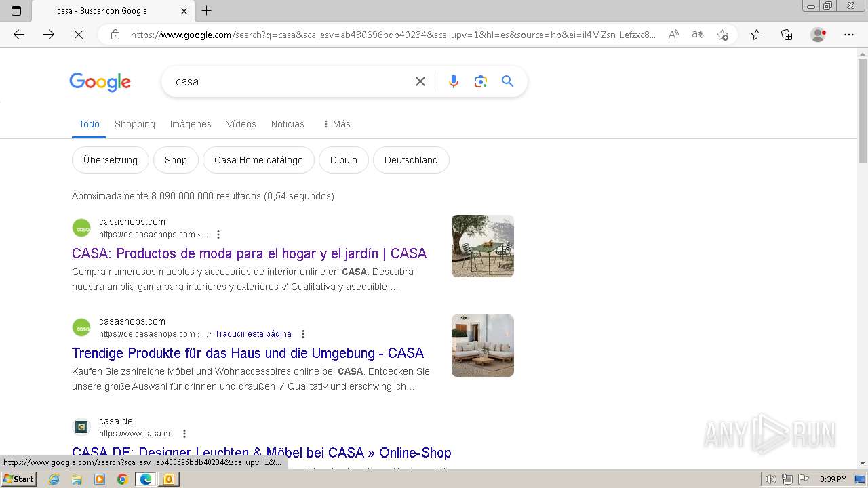Switch to the Imágenes tab
This screenshot has width=868, height=488.
[x=191, y=124]
